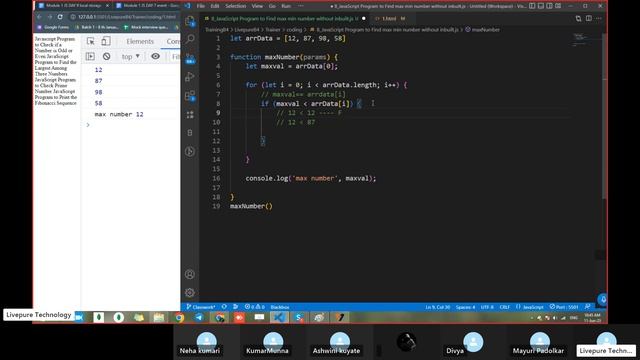Click the Chrome address bar
The image size is (640, 360).
tap(124, 17)
